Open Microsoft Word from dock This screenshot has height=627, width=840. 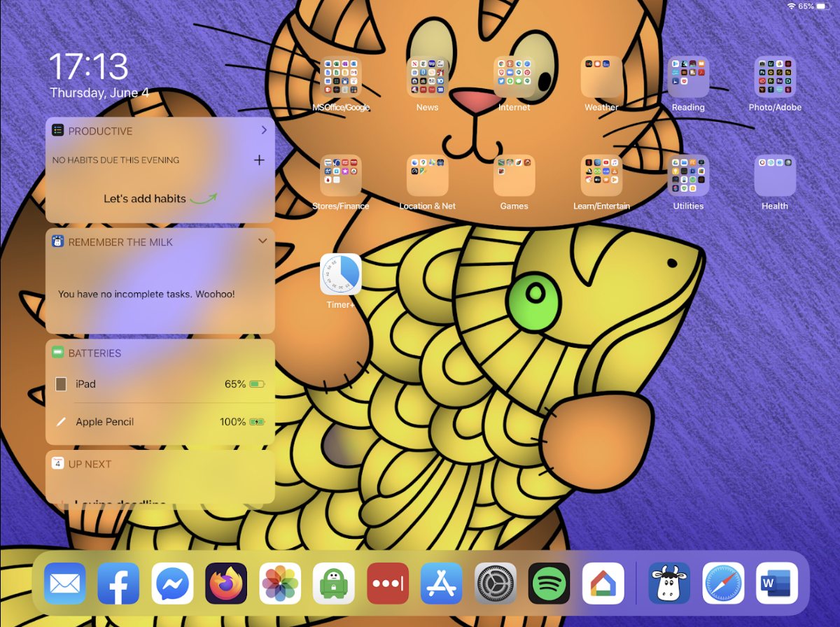click(x=777, y=584)
